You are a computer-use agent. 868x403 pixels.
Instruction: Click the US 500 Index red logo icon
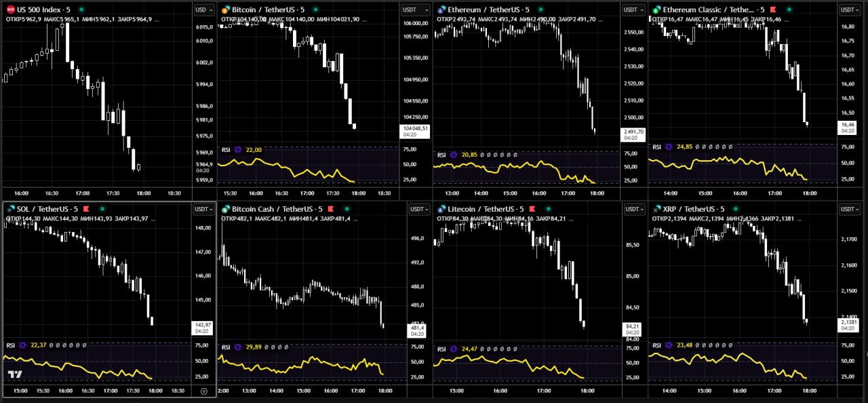(10, 9)
